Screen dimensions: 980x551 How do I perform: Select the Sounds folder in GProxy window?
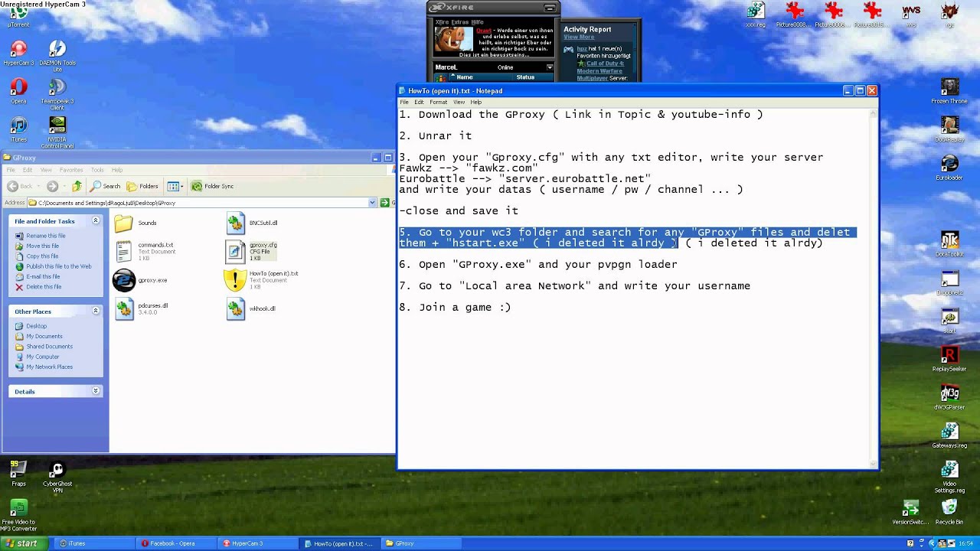tap(136, 223)
